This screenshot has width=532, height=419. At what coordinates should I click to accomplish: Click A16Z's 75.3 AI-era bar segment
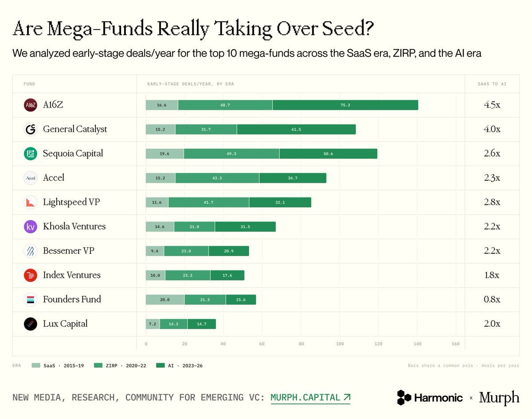pos(345,105)
